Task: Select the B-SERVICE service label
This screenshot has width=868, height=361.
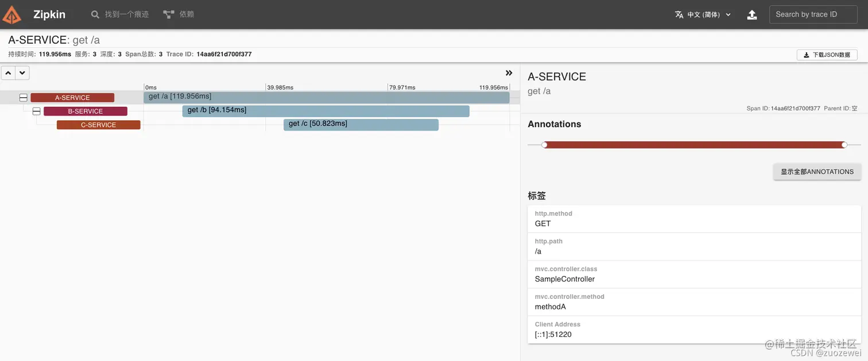Action: click(x=86, y=112)
